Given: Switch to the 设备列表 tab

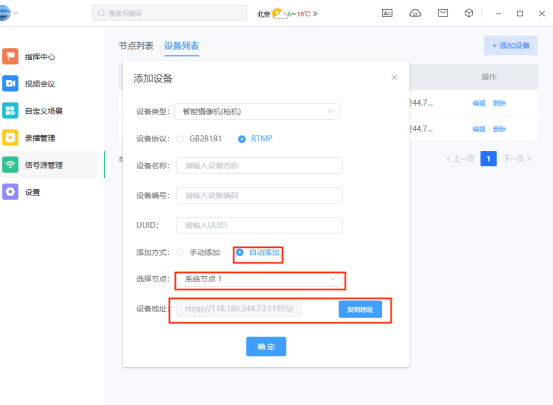Looking at the screenshot, I should pyautogui.click(x=181, y=46).
